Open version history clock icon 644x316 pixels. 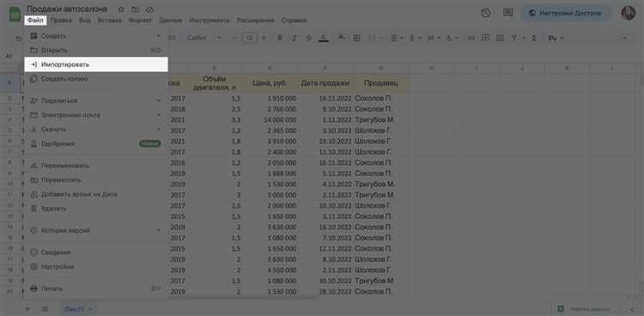coord(485,13)
